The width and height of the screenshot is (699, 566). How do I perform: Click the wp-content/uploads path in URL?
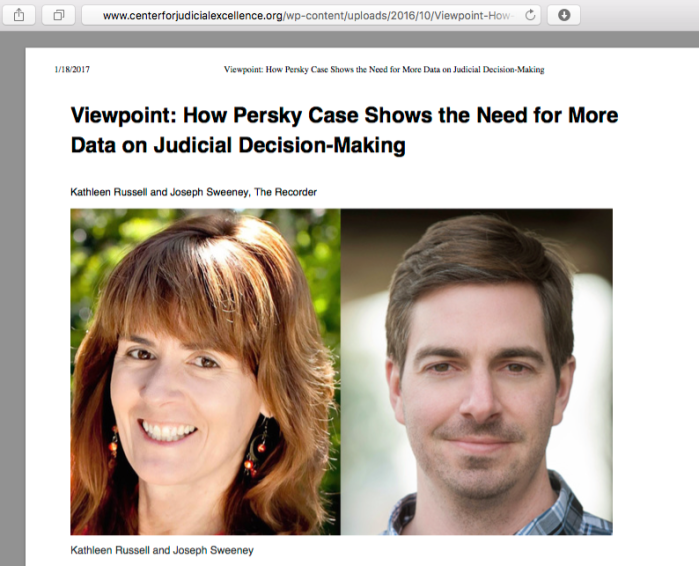(327, 16)
